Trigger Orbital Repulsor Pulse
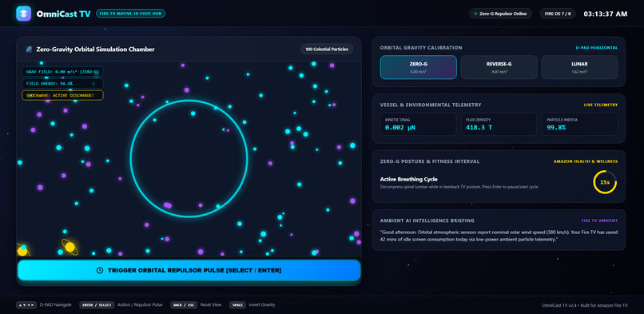This screenshot has height=314, width=644. point(189,271)
